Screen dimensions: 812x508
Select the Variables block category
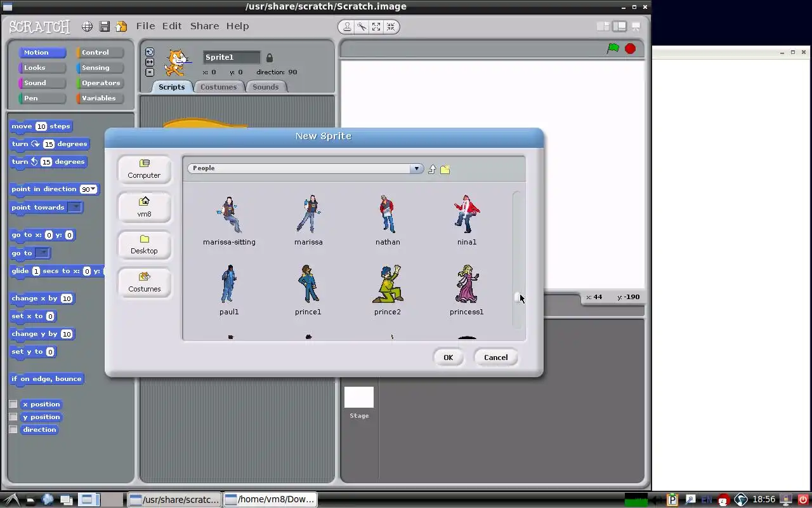tap(100, 98)
